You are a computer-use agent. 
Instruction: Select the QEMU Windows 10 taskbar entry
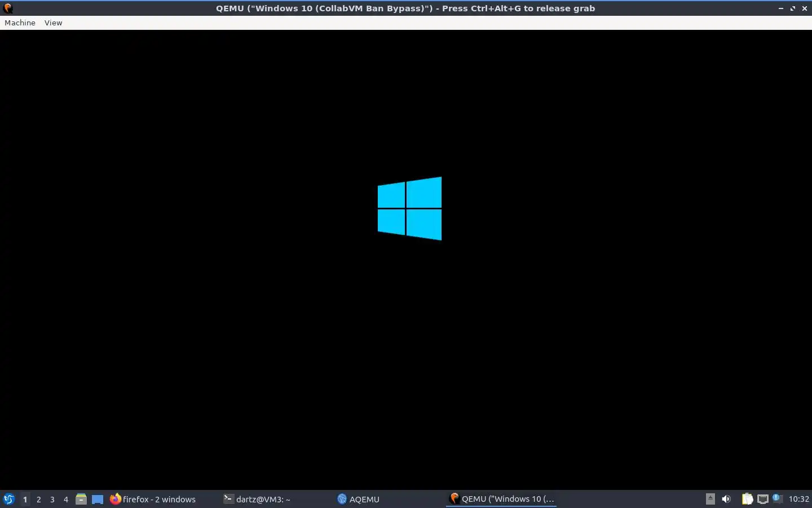pos(501,499)
